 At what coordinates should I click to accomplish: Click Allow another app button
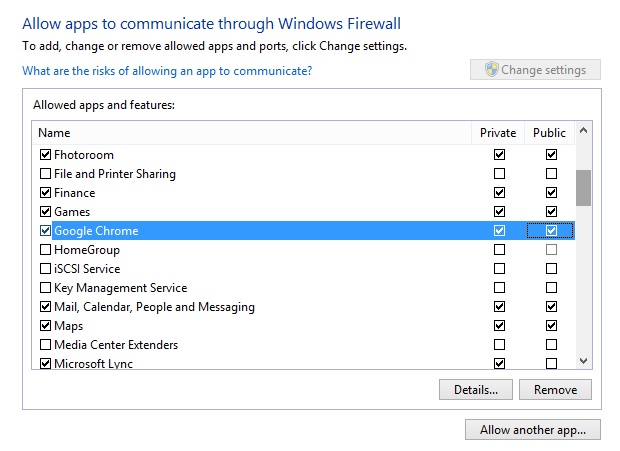coord(532,430)
